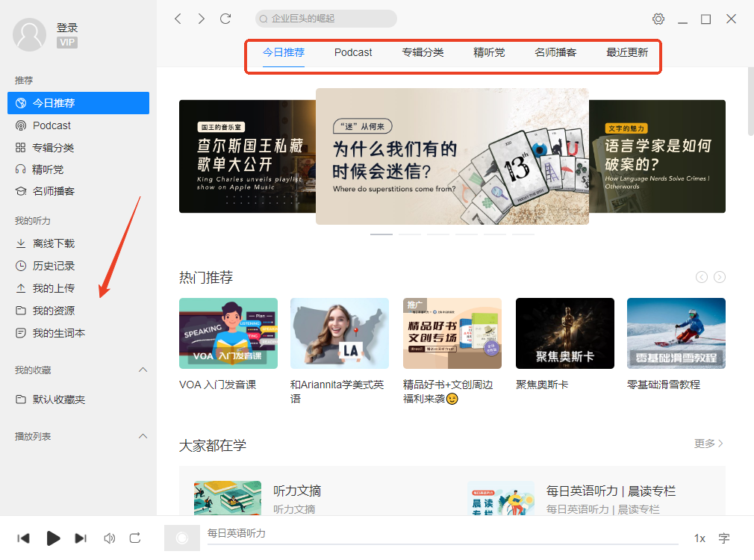This screenshot has width=754, height=560.
Task: Open 零基础滑雪教程 thumbnail
Action: tap(676, 334)
